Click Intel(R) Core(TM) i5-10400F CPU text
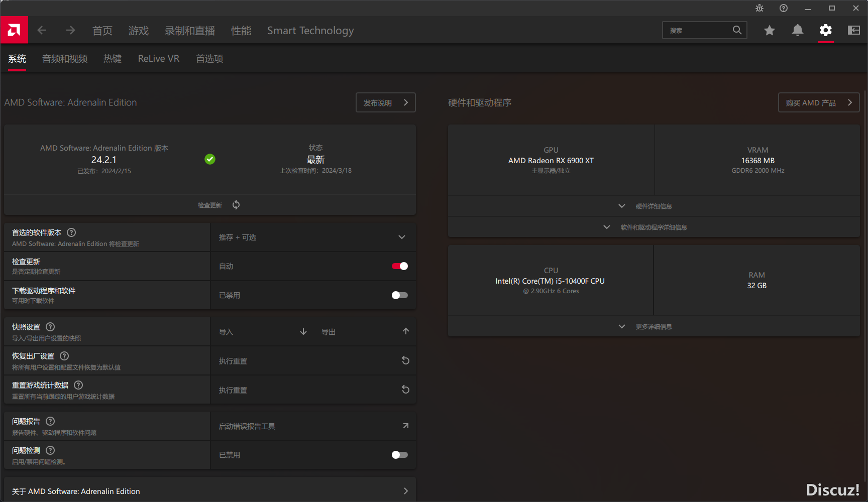The width and height of the screenshot is (868, 502). tap(550, 281)
